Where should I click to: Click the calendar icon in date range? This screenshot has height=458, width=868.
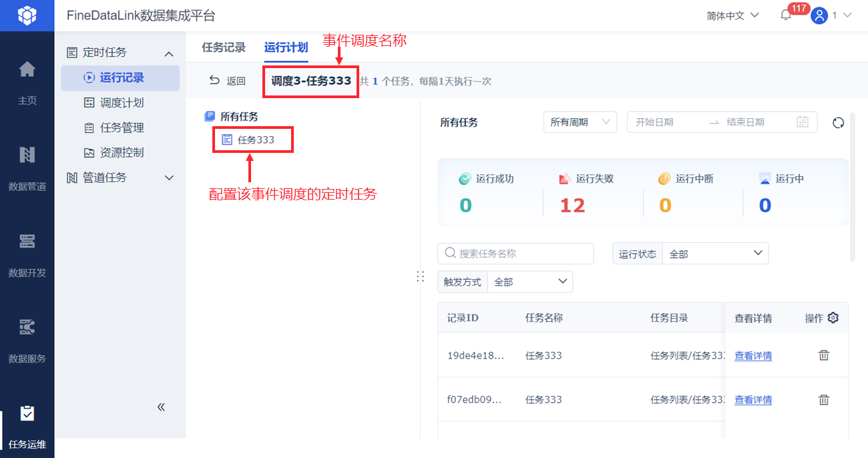pos(803,122)
